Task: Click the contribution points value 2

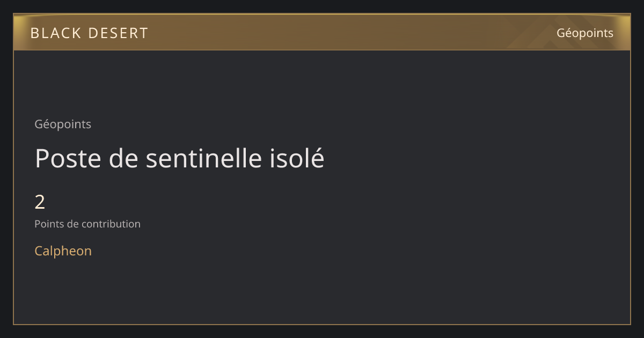Action: click(40, 202)
